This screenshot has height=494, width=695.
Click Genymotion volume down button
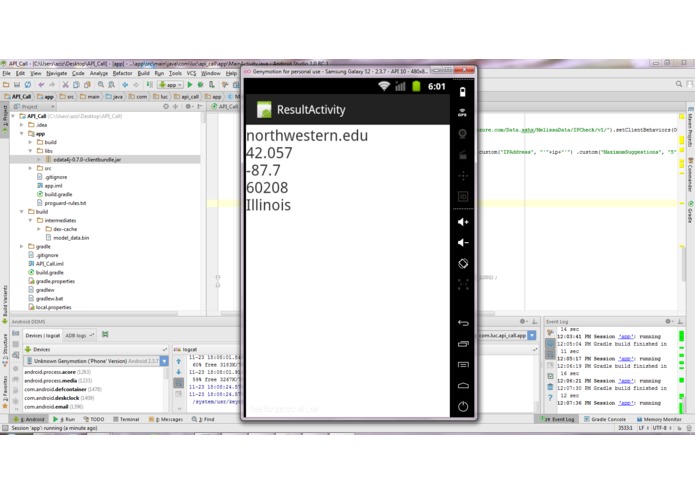pos(463,243)
